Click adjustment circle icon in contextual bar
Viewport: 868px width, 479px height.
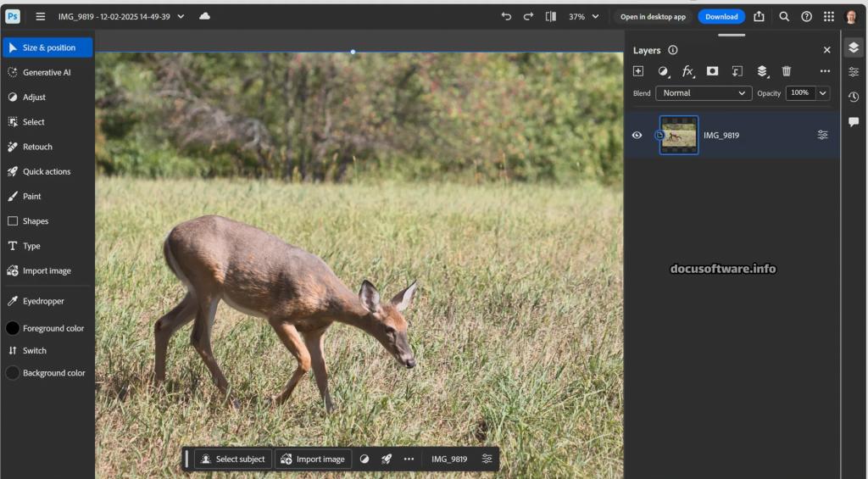(364, 459)
